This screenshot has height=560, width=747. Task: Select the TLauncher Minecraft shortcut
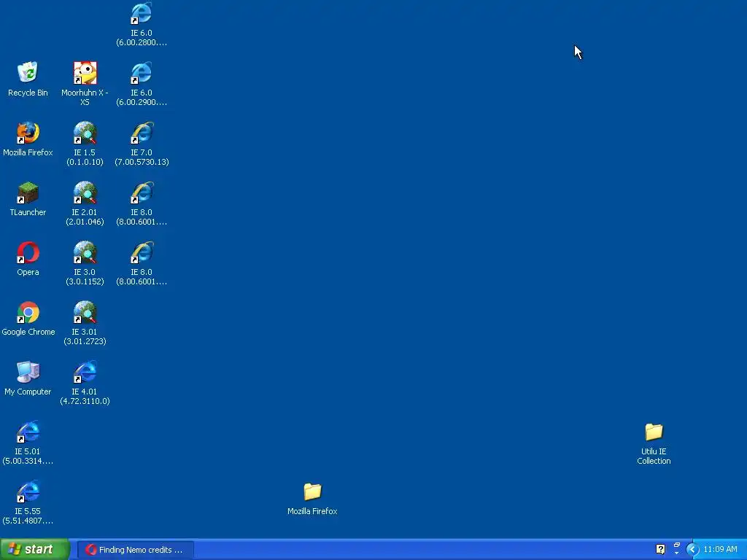tap(28, 199)
